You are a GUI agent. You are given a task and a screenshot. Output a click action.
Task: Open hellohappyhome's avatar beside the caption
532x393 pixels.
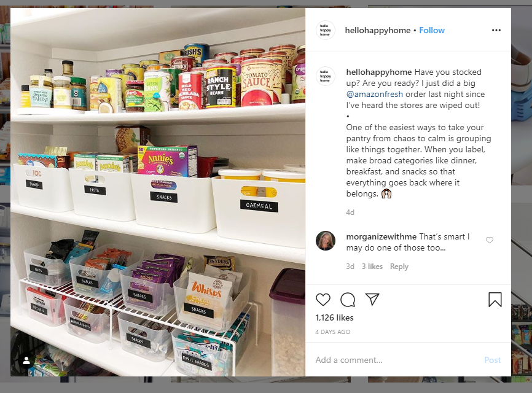coord(326,76)
